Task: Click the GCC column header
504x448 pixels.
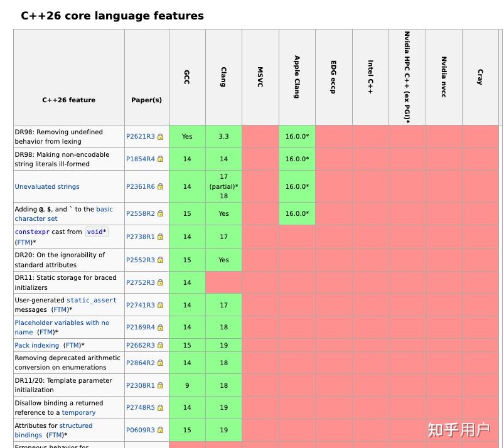Action: click(x=187, y=77)
